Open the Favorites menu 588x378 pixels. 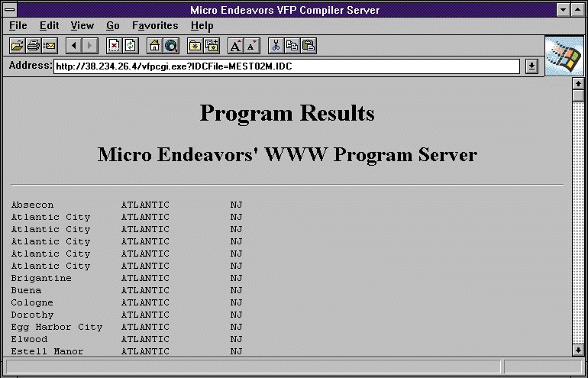155,26
